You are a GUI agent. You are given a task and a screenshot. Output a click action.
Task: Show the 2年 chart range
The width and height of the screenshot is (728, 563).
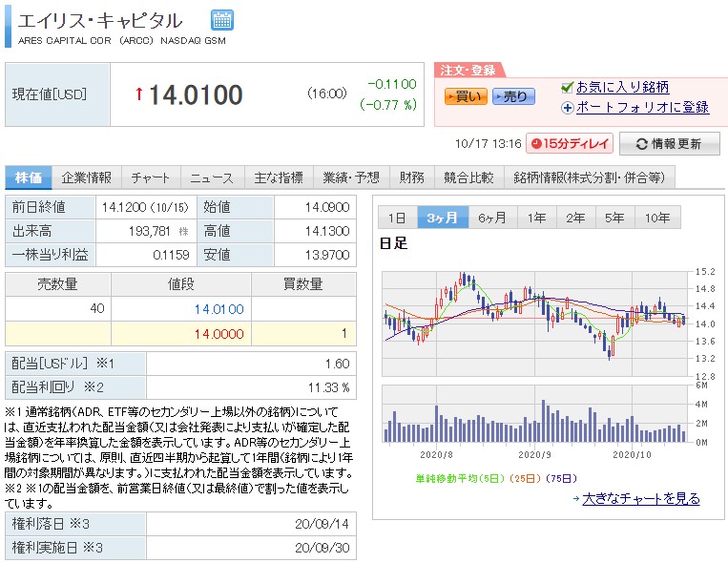(x=575, y=218)
